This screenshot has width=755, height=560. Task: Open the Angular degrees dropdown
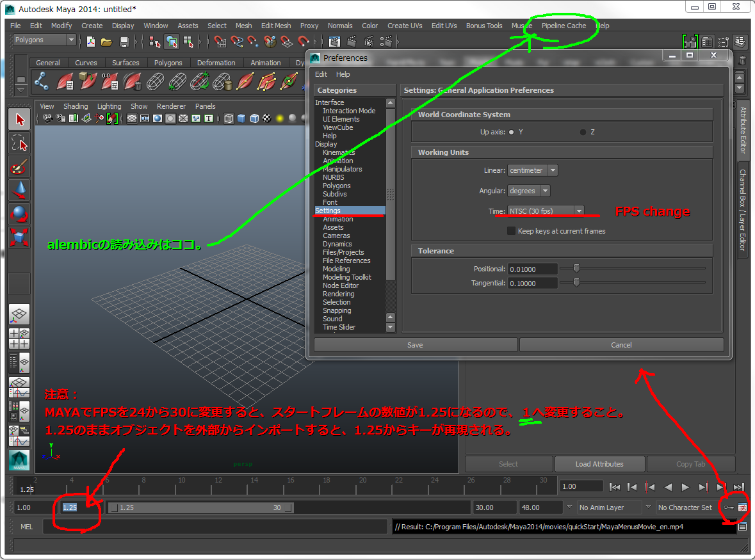coord(529,191)
